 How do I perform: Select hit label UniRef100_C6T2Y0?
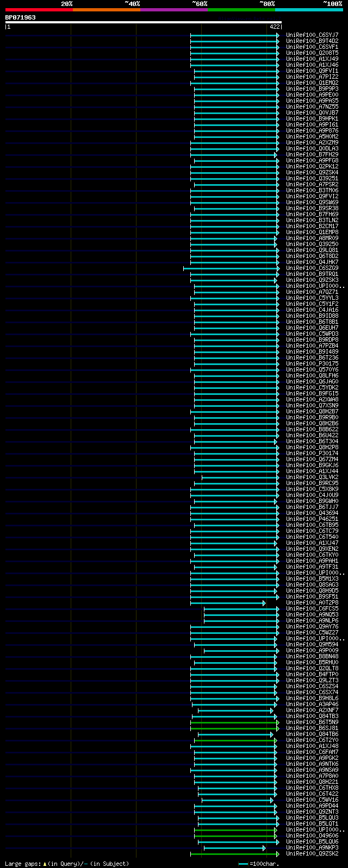(312, 740)
